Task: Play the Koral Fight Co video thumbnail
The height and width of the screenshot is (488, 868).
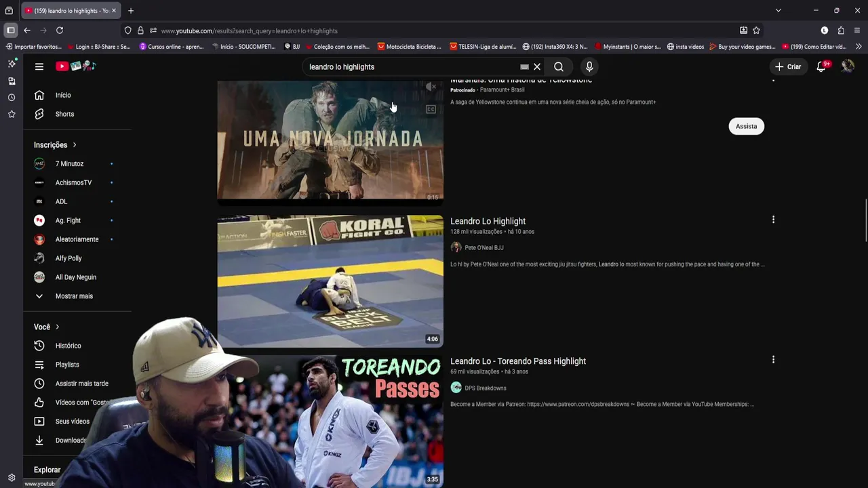Action: coord(330,281)
